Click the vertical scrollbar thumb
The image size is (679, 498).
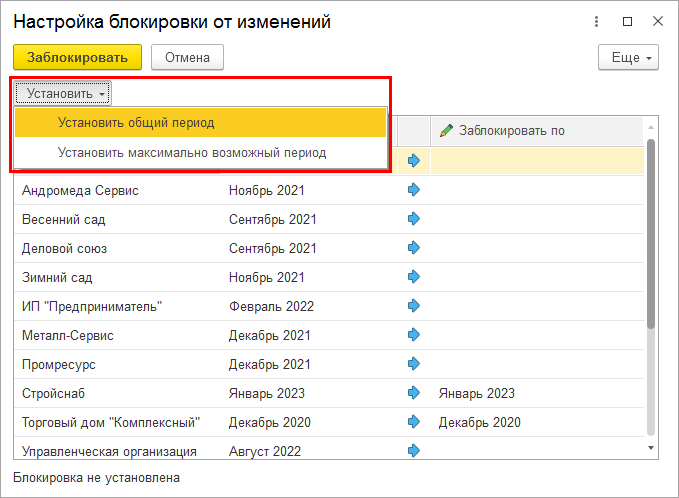tap(651, 230)
